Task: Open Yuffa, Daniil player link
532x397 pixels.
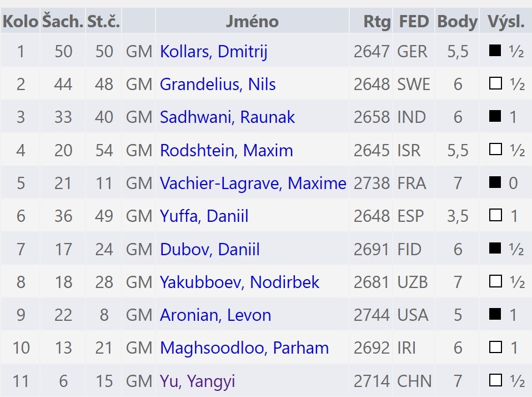Action: click(x=204, y=216)
